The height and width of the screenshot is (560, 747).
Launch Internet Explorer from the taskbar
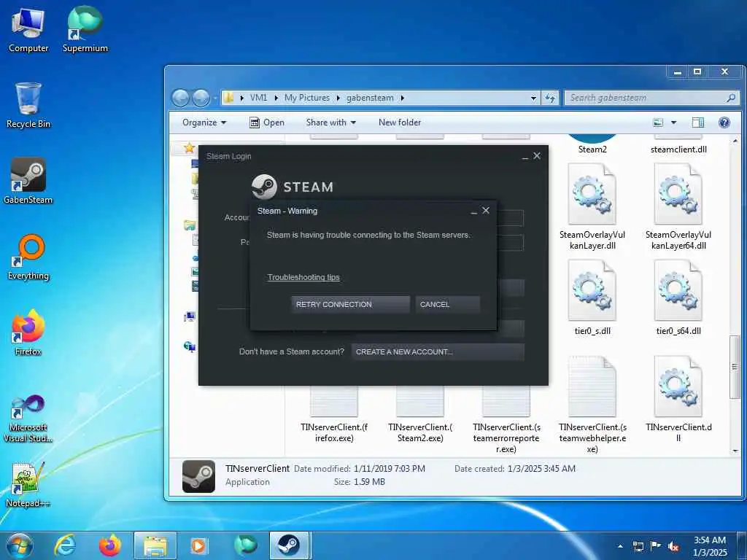[65, 545]
